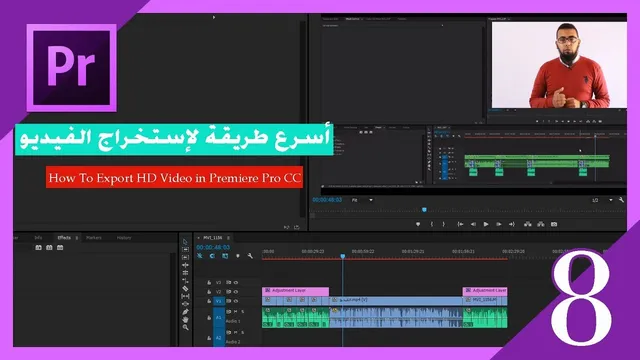Click the Add Marker icon in the timeline
Screen dimensions: 640x360
pyautogui.click(x=238, y=256)
